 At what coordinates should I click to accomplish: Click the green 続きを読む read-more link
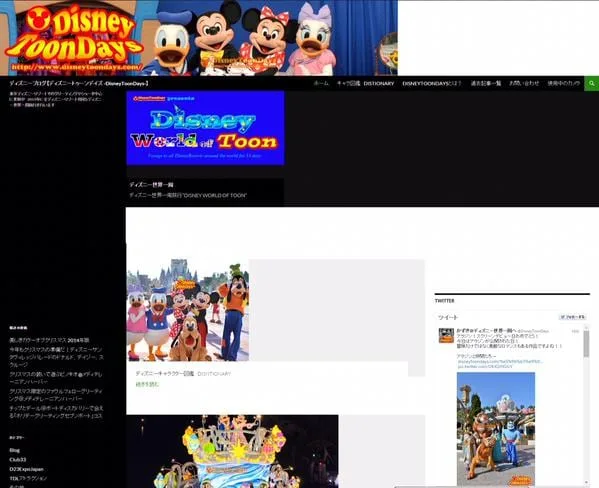[147, 384]
